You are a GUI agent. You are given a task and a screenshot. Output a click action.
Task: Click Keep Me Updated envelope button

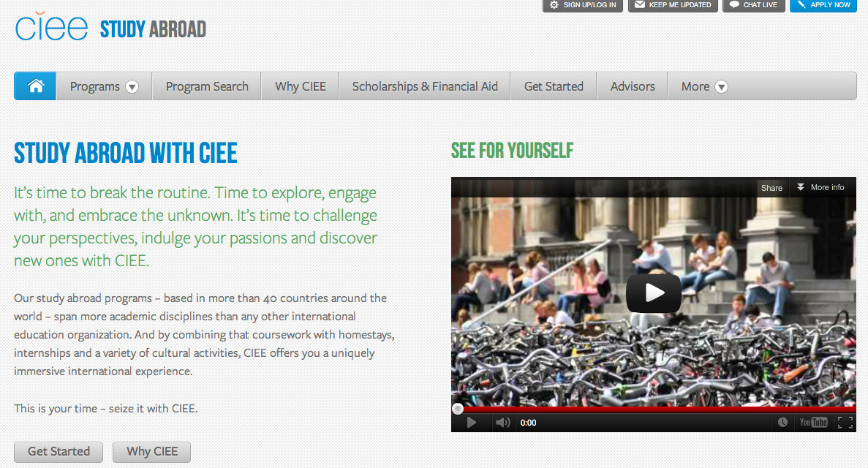click(673, 5)
